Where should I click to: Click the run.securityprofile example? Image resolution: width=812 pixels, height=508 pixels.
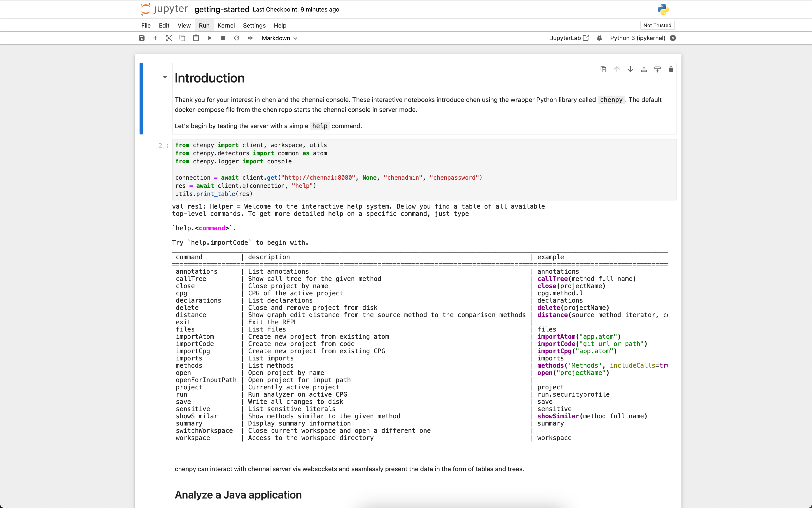[573, 394]
